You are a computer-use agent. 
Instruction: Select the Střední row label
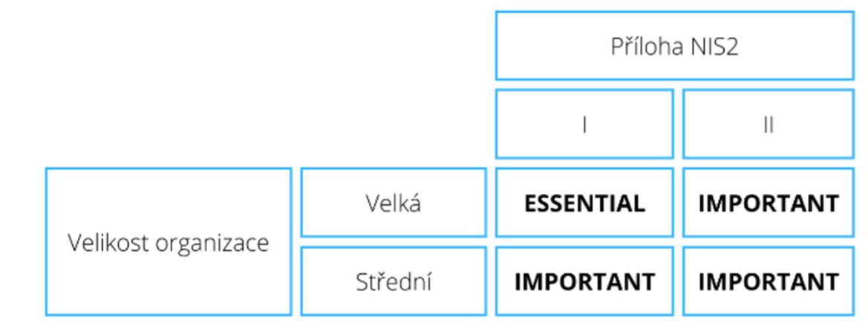tap(394, 281)
